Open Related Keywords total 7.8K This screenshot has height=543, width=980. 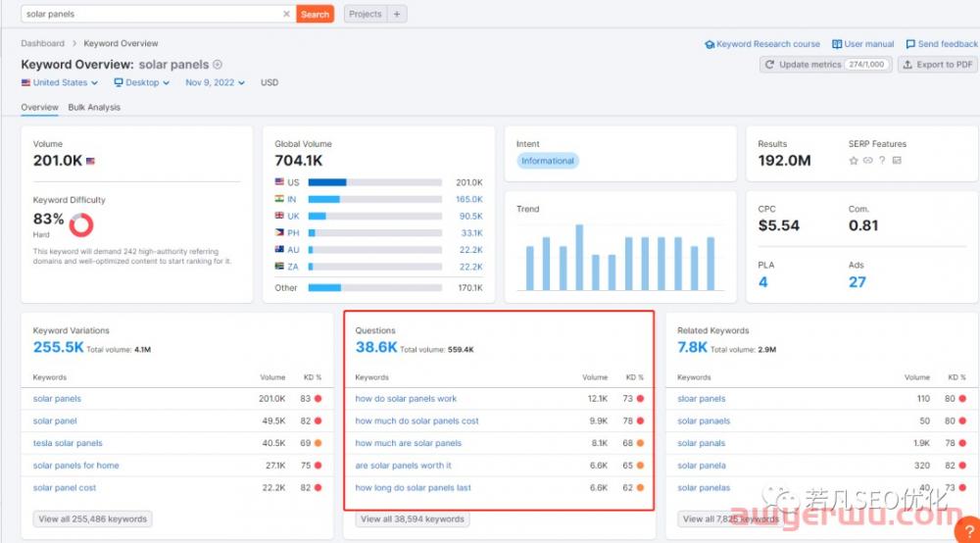[693, 347]
